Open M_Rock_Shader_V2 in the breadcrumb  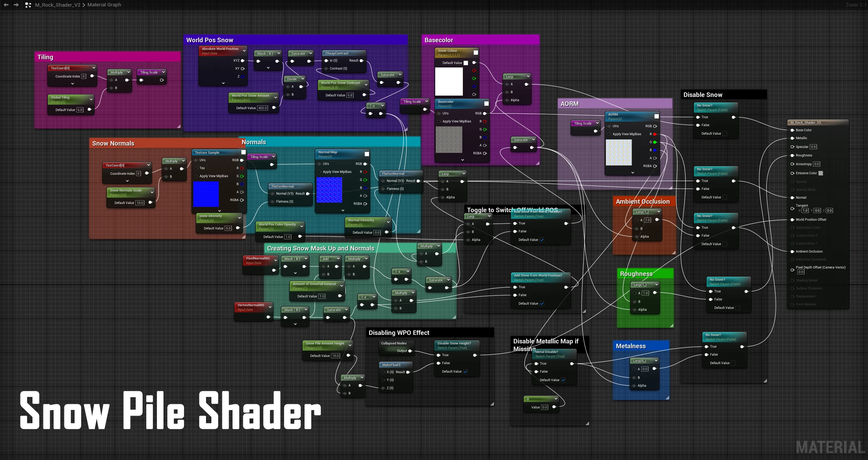tap(58, 5)
